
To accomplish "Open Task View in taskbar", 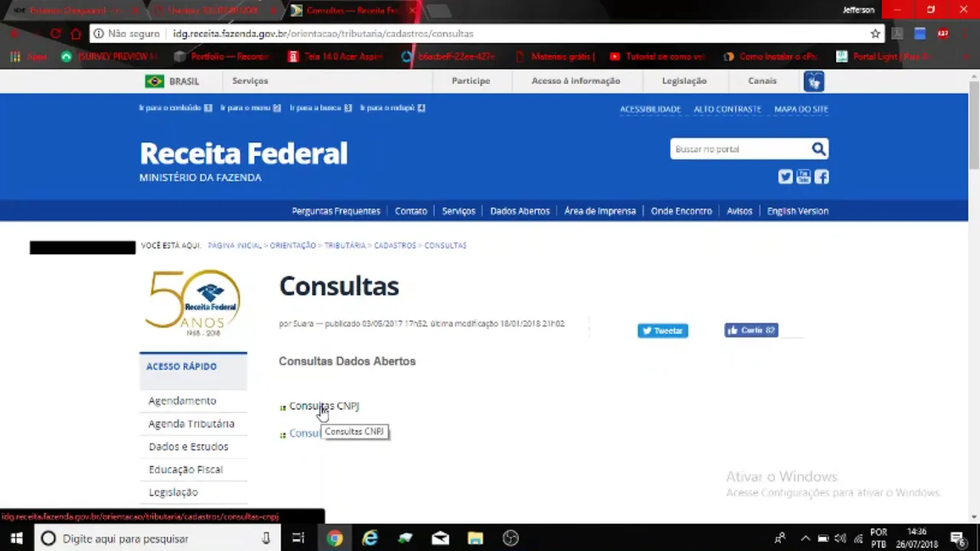I will (299, 539).
